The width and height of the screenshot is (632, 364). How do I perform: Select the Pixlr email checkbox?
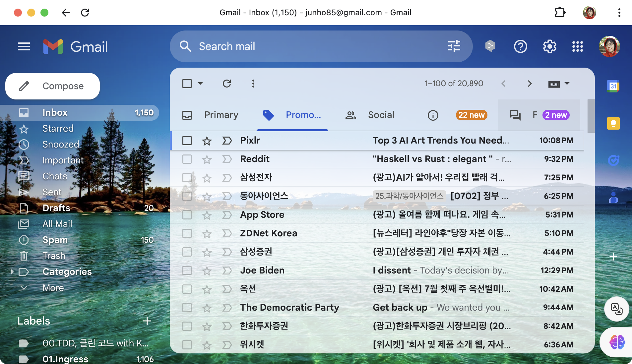pos(187,141)
